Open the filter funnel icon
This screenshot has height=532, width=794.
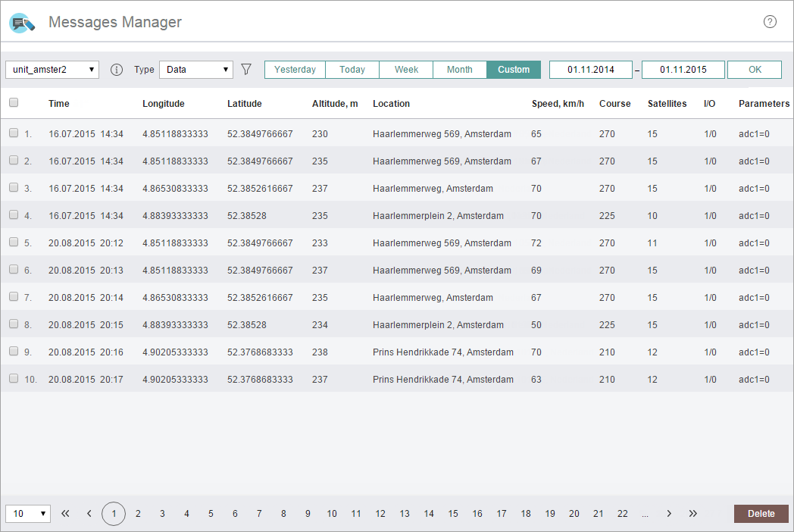click(245, 70)
